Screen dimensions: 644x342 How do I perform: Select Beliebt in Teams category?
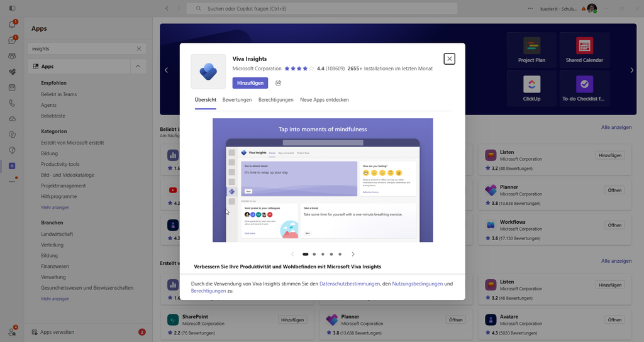pyautogui.click(x=58, y=94)
